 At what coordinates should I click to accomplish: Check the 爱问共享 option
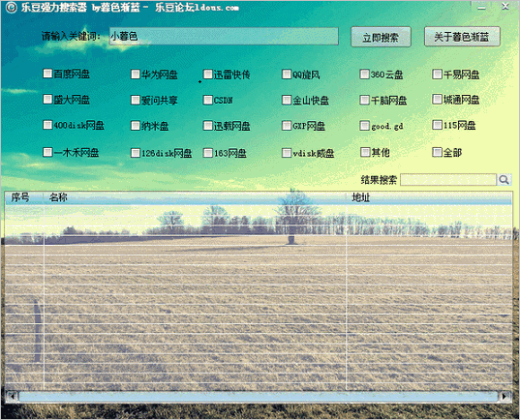pyautogui.click(x=136, y=100)
